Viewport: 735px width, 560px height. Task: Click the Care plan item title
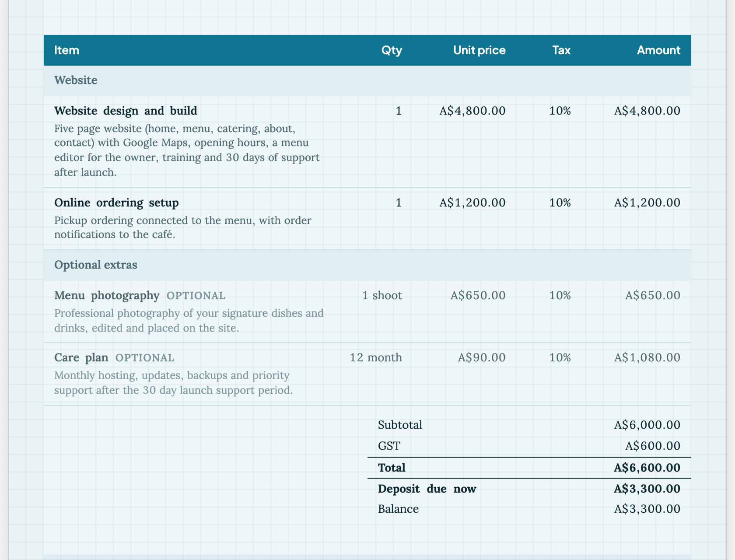pyautogui.click(x=81, y=357)
